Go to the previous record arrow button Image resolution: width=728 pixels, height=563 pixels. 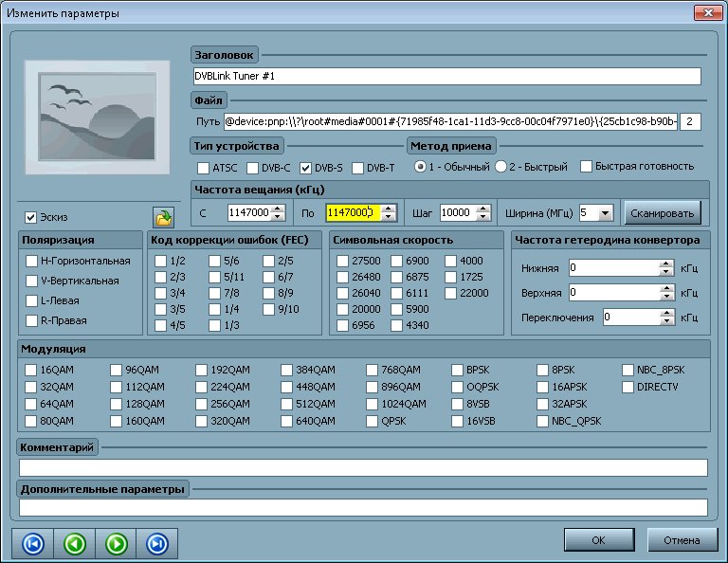click(x=74, y=543)
